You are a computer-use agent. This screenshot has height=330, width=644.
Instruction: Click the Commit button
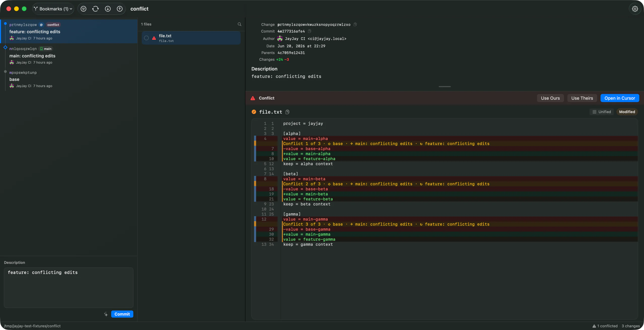click(122, 314)
